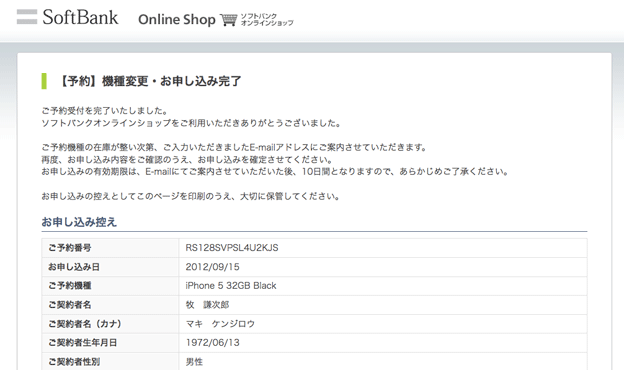The width and height of the screenshot is (624, 370).
Task: Click the line about printing このページを印刷
Action: click(x=191, y=196)
